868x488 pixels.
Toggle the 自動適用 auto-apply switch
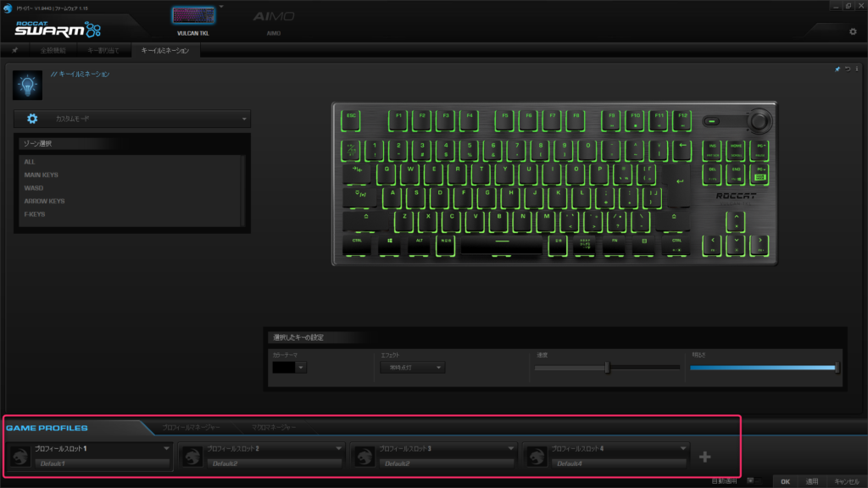[754, 481]
